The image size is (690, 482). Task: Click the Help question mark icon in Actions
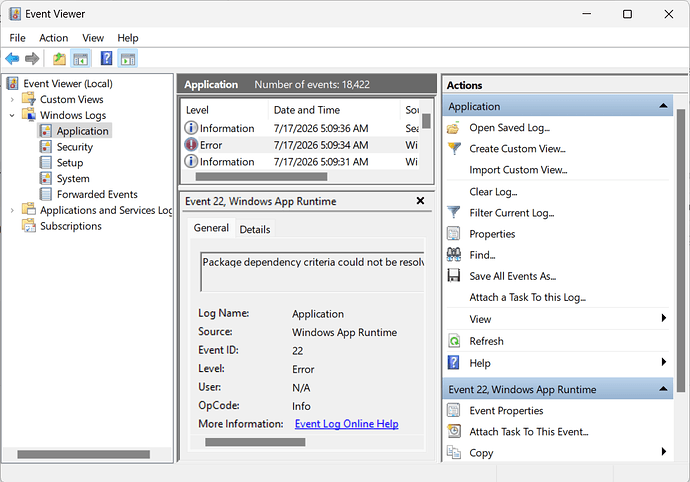(x=454, y=362)
